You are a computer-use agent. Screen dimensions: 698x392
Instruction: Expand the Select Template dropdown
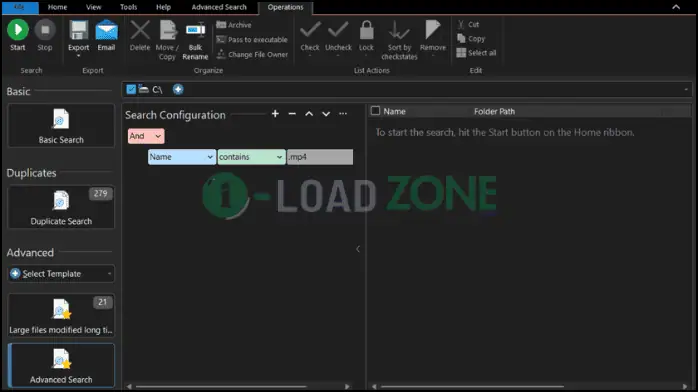click(61, 274)
